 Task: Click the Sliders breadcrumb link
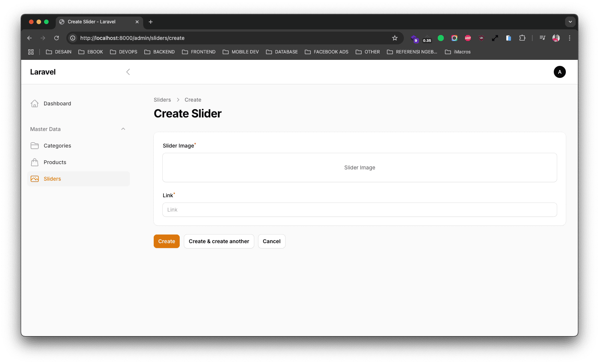[x=162, y=100]
